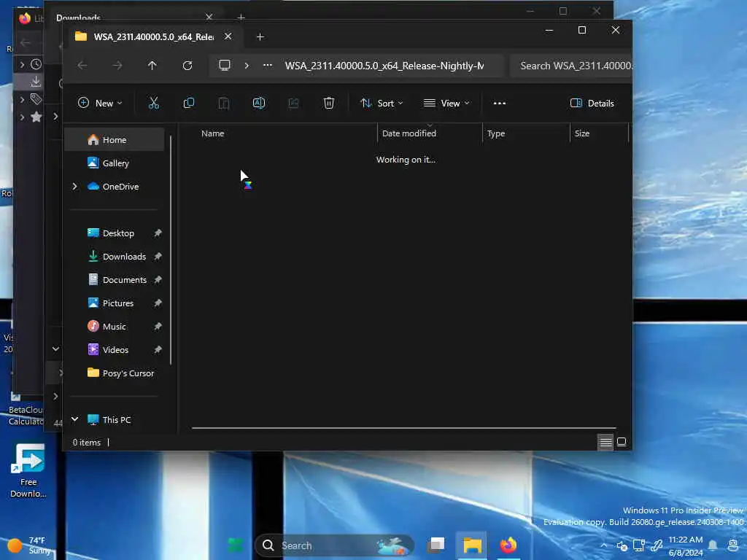The width and height of the screenshot is (747, 560).
Task: Add a new tab in background Downloads window
Action: [241, 17]
